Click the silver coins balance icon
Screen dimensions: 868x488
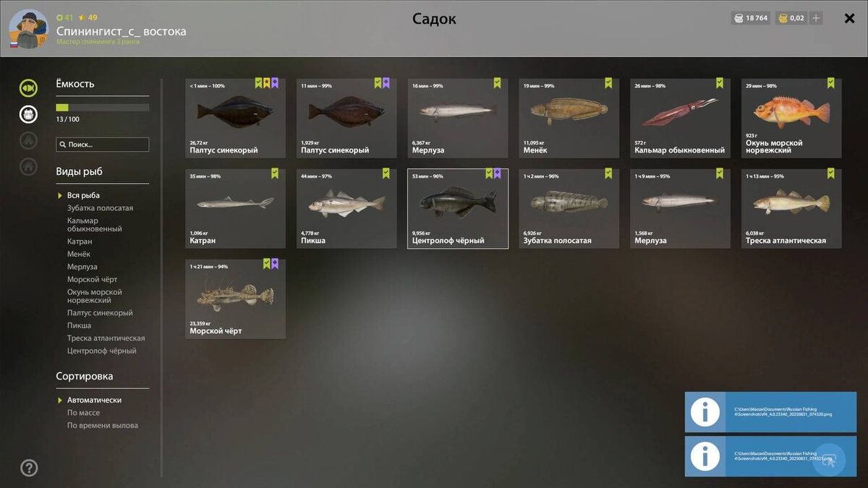point(739,18)
